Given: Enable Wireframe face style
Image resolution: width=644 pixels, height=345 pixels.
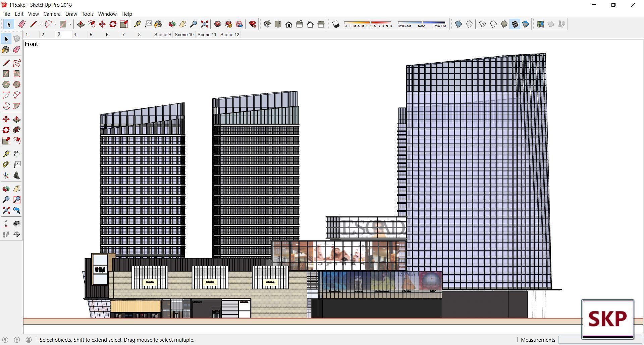Looking at the screenshot, I should [482, 24].
